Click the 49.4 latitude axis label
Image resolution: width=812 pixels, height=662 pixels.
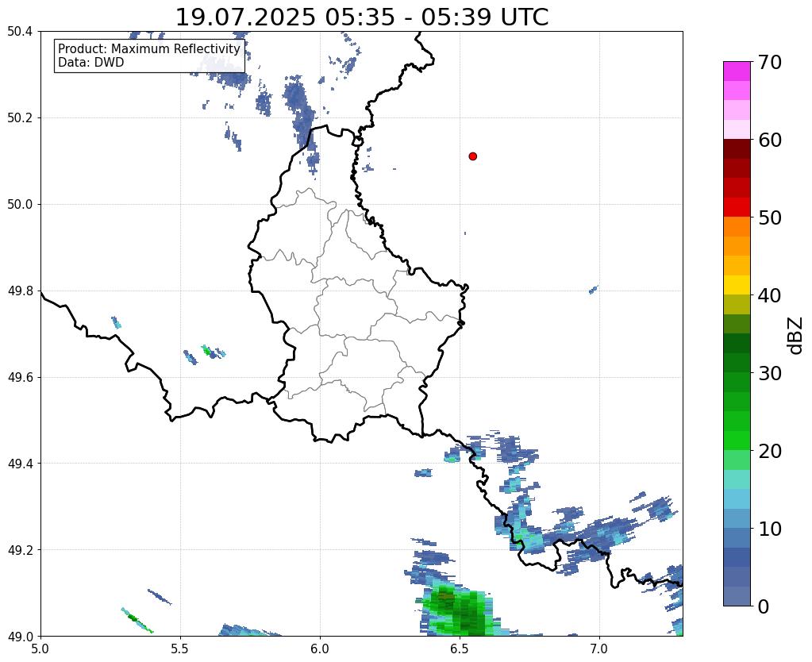point(20,464)
